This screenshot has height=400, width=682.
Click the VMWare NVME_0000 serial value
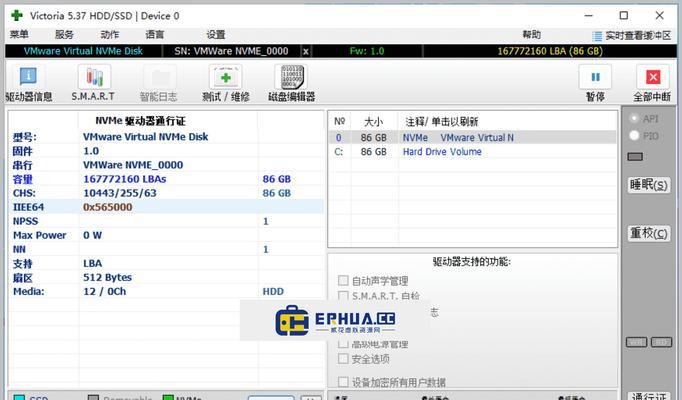(133, 165)
